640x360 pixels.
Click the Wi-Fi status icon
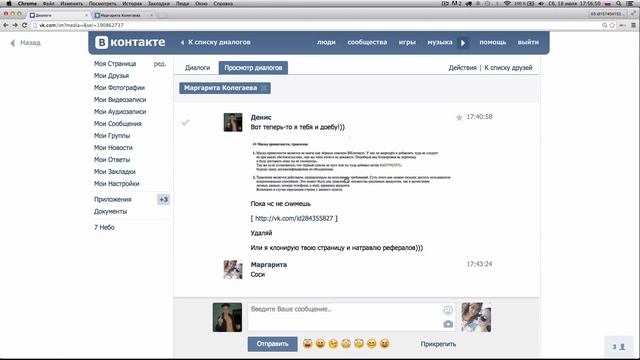pos(507,3)
